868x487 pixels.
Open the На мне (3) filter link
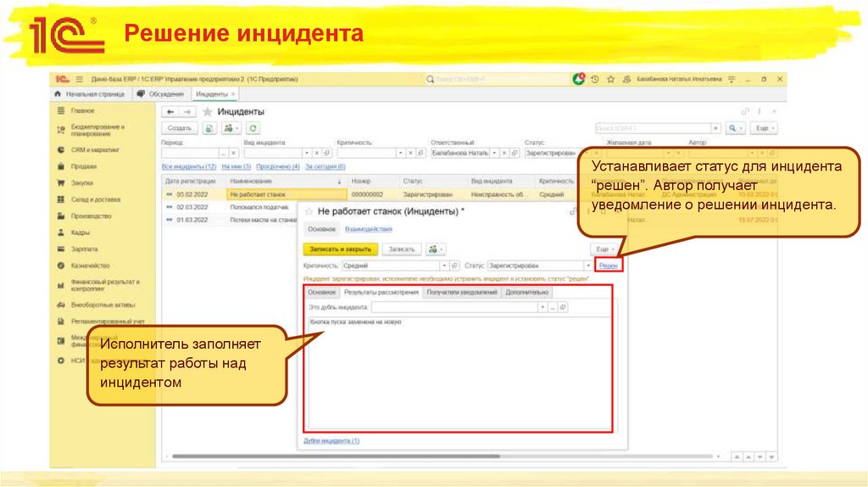point(236,166)
